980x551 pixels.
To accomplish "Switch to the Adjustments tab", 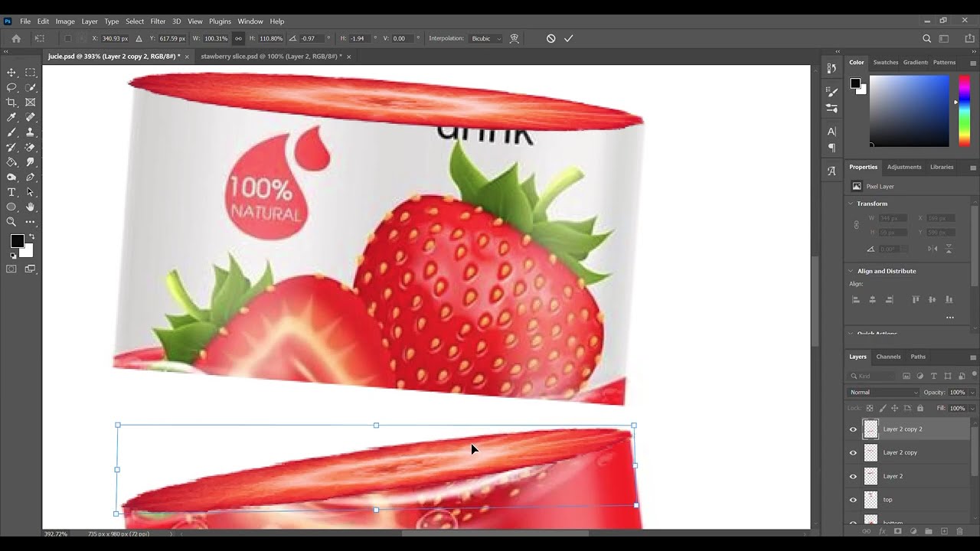I will pyautogui.click(x=904, y=167).
